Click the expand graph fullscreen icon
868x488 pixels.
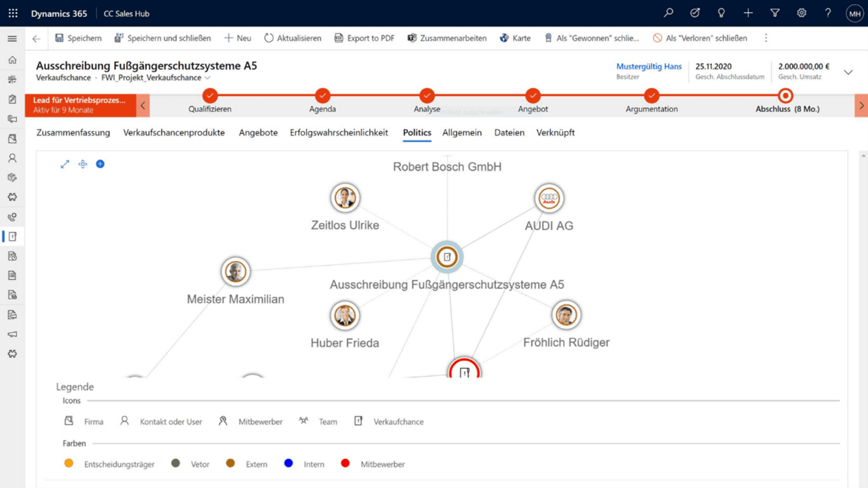point(65,164)
